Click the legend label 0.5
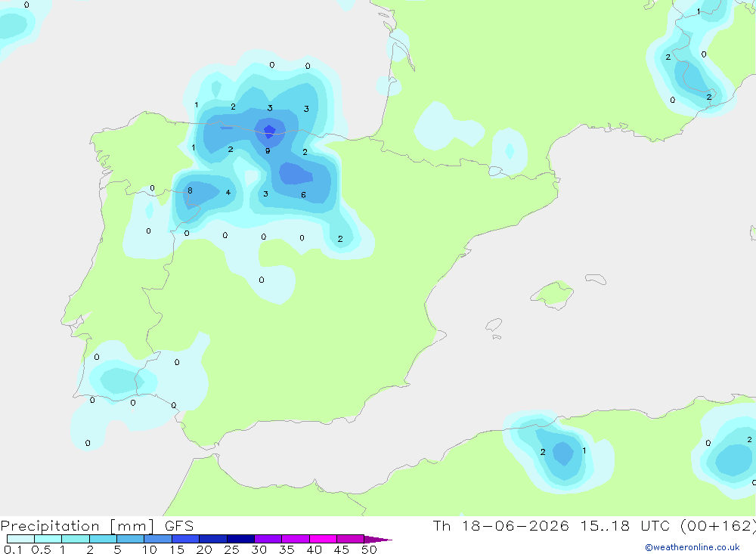The image size is (756, 554). (41, 549)
